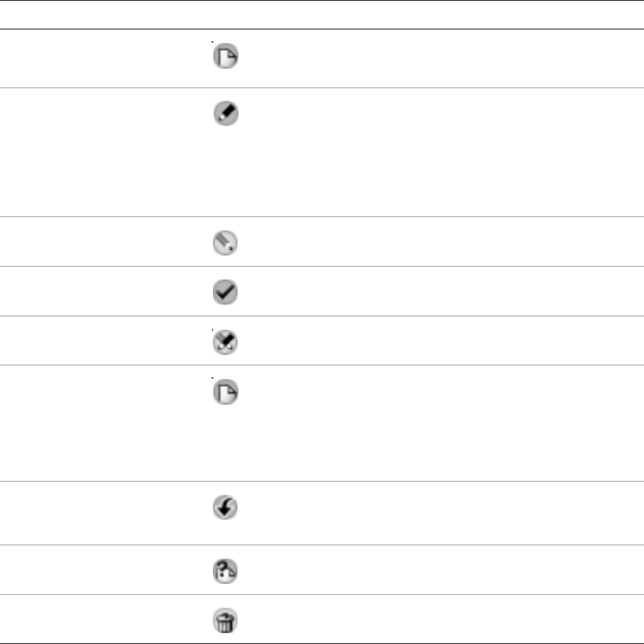The width and height of the screenshot is (644, 644).
Task: Click the blank page icon above the curved arrow
Action: [x=225, y=392]
